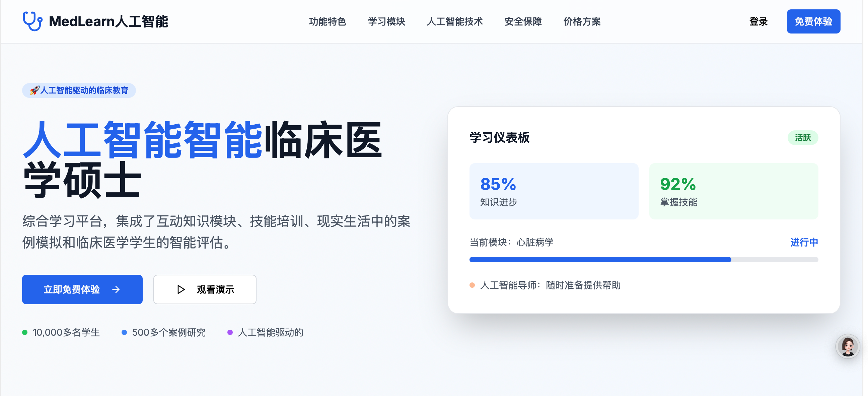Viewport: 868px width, 396px height.
Task: Click the 心脏病学 module progress bar
Action: coord(644,260)
